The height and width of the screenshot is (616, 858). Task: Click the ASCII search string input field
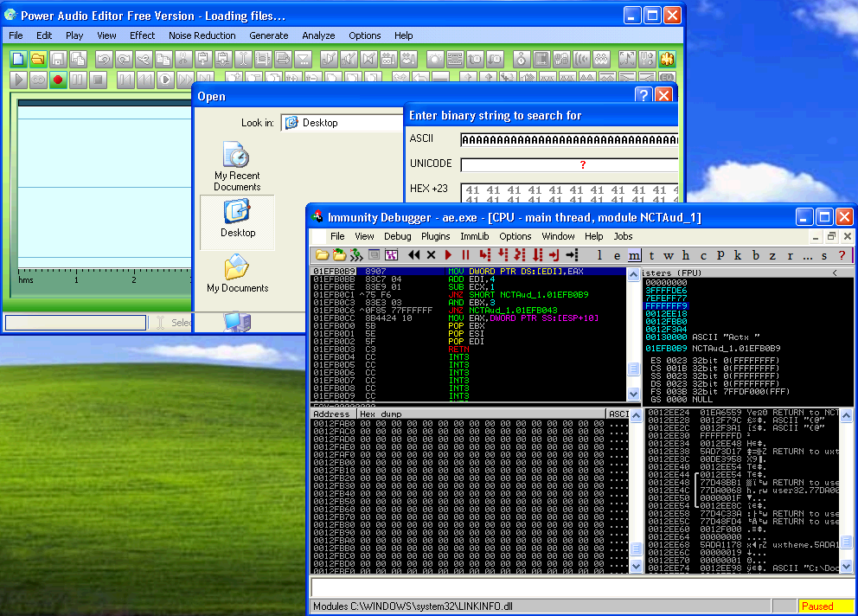coord(569,139)
